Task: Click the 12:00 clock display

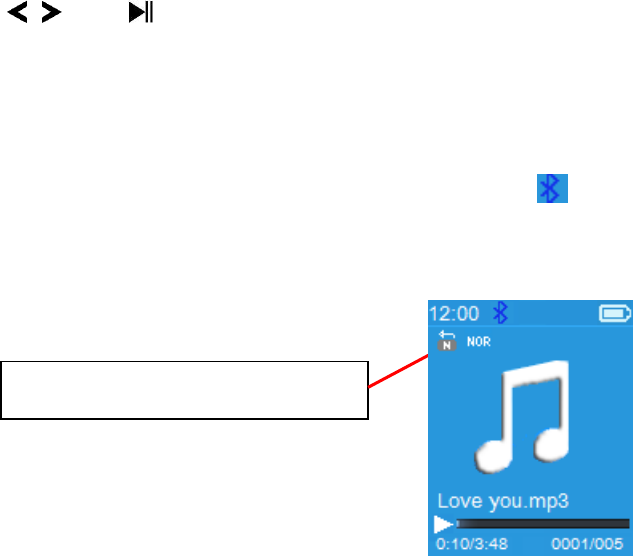Action: pyautogui.click(x=454, y=314)
